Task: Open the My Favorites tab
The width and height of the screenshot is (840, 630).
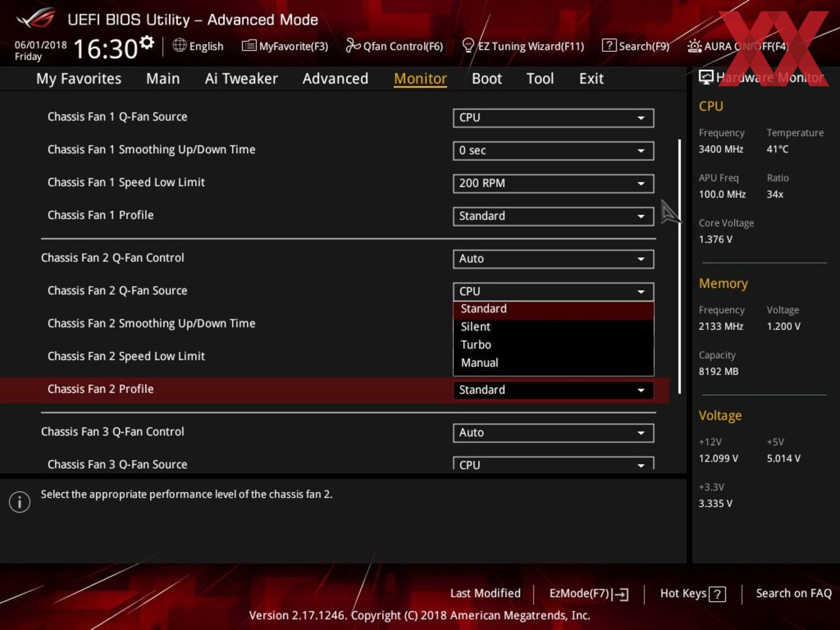Action: 78,78
